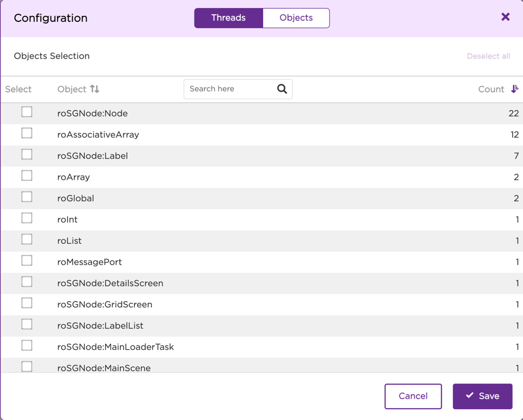Check the roInt checkbox
Image resolution: width=523 pixels, height=420 pixels.
point(27,218)
